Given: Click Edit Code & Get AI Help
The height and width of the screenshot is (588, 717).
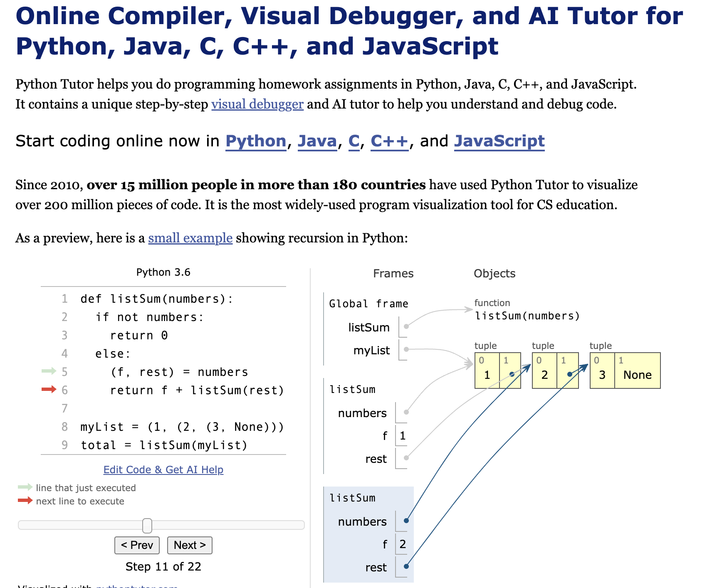Looking at the screenshot, I should 163,469.
